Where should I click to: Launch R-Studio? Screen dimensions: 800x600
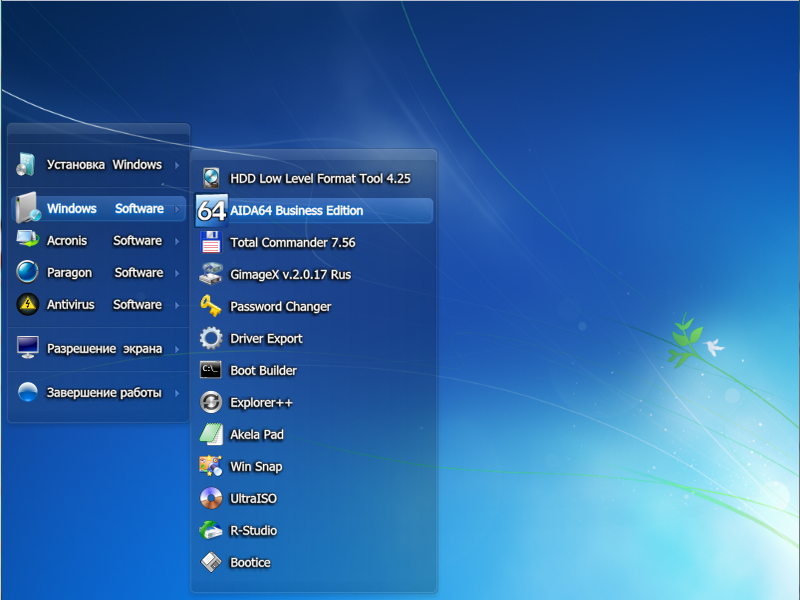click(314, 531)
